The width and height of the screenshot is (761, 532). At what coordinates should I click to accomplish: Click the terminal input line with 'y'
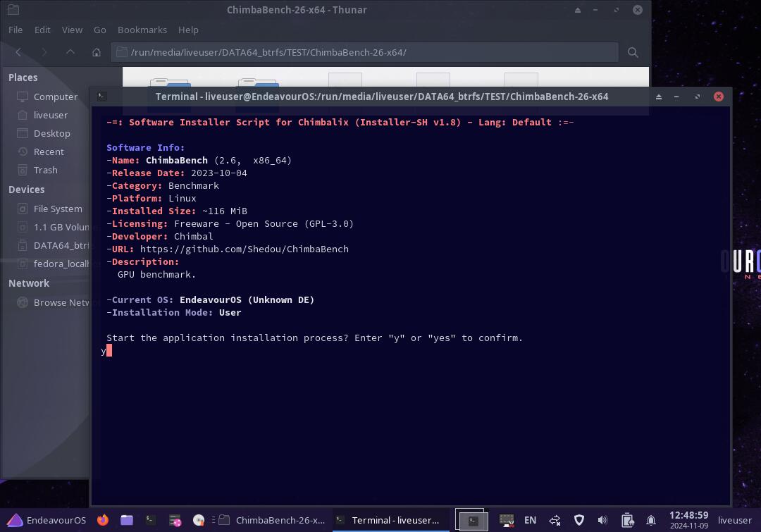click(106, 350)
